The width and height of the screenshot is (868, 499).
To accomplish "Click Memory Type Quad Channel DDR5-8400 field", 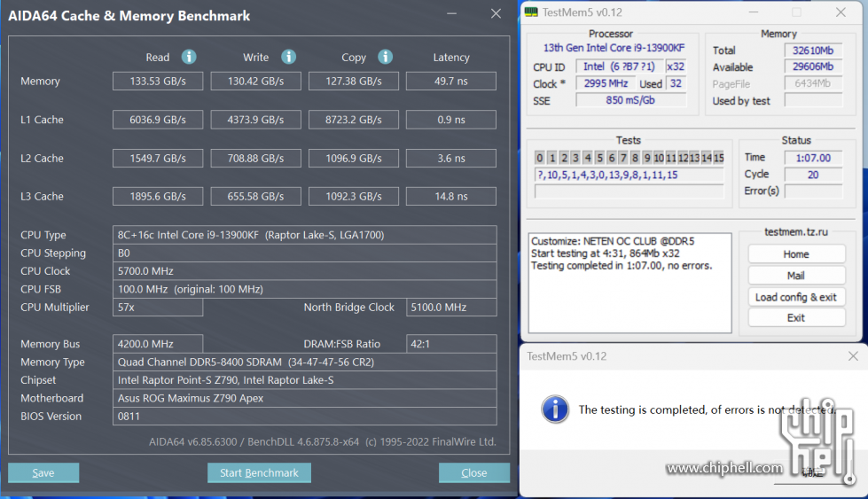I will (x=304, y=362).
